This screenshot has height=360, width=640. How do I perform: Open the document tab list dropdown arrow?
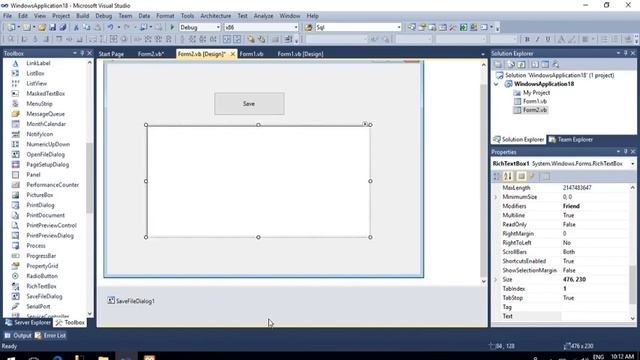(x=483, y=54)
